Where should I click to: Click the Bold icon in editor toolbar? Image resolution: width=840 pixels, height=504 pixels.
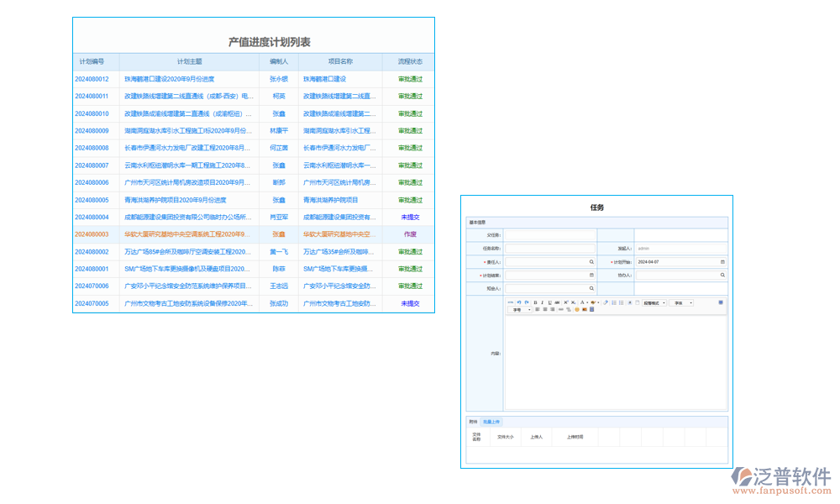point(536,302)
